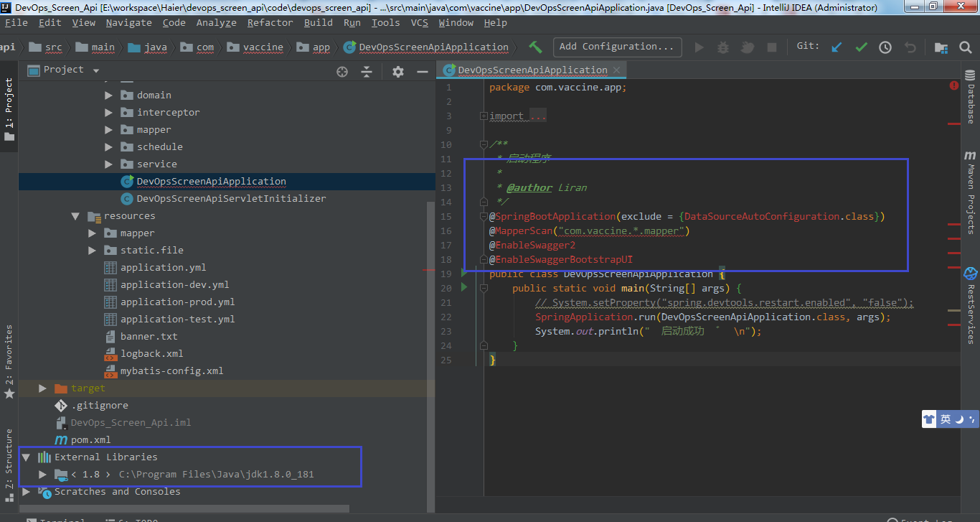Select application-dev.yml in project tree

pyautogui.click(x=174, y=284)
